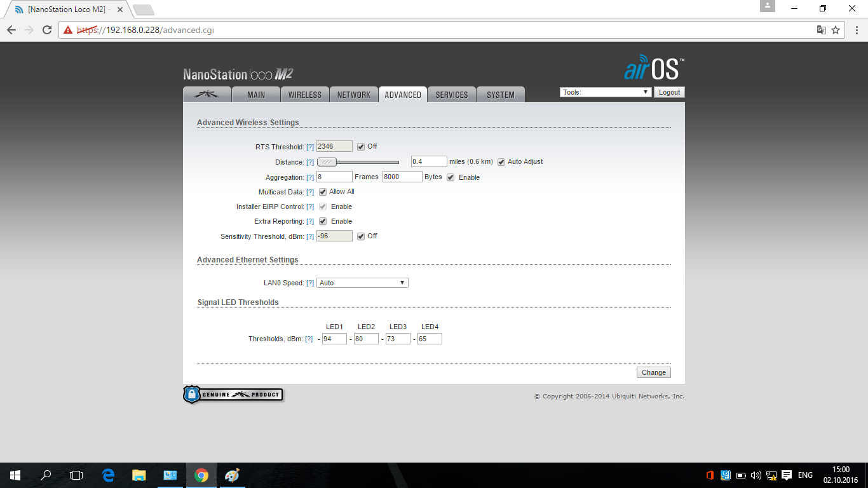The image size is (868, 488).
Task: Open a new browser tab
Action: (x=144, y=10)
